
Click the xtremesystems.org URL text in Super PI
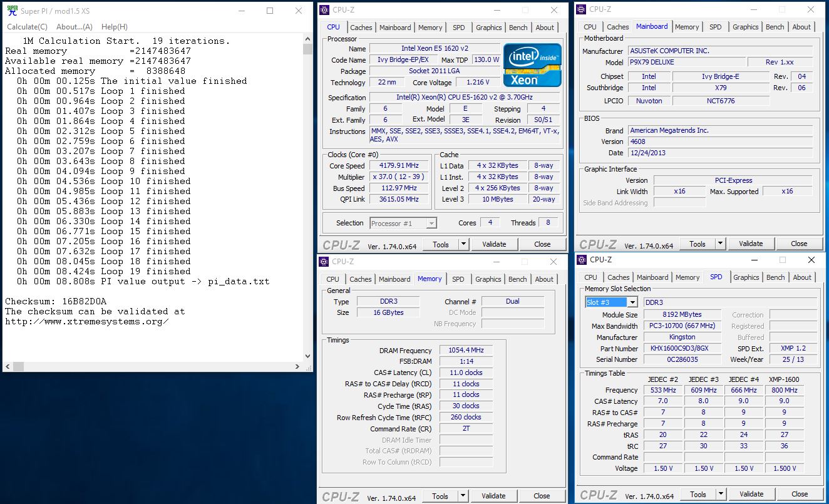click(x=87, y=321)
